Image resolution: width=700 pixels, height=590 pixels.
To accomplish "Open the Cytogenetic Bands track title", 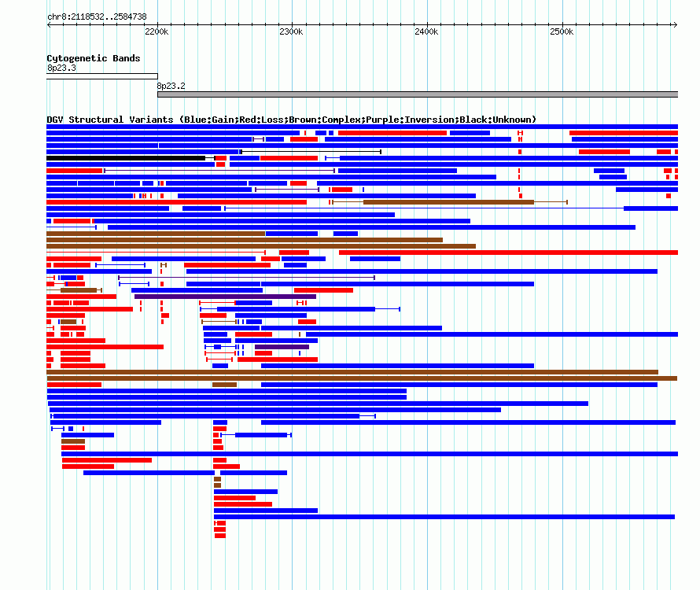I will pyautogui.click(x=94, y=58).
